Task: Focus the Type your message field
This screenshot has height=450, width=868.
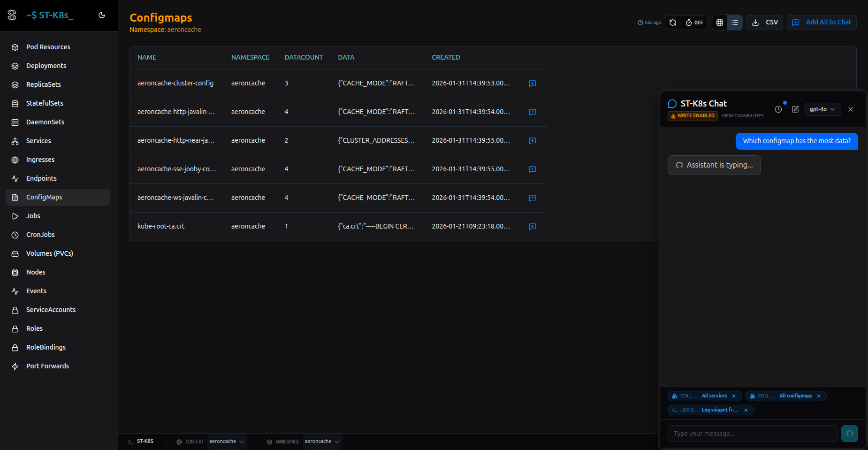Action: pyautogui.click(x=752, y=434)
